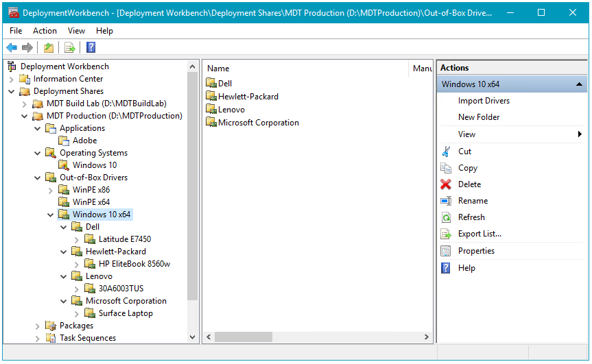
Task: Expand the Packages tree node
Action: coord(38,326)
